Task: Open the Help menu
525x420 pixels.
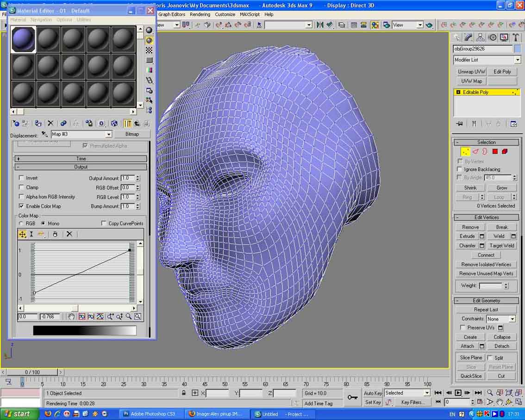Action: [269, 14]
